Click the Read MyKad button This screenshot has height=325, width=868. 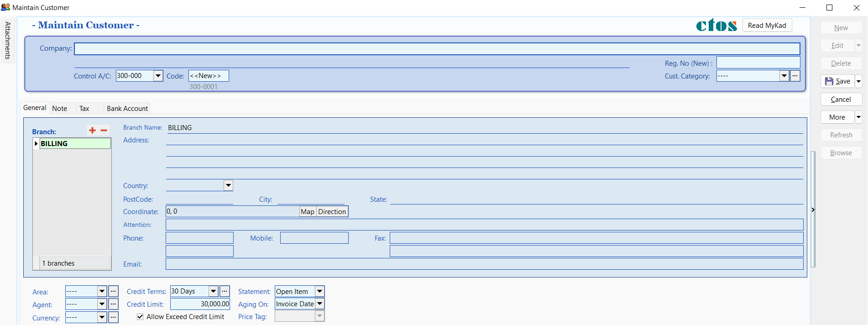click(767, 26)
